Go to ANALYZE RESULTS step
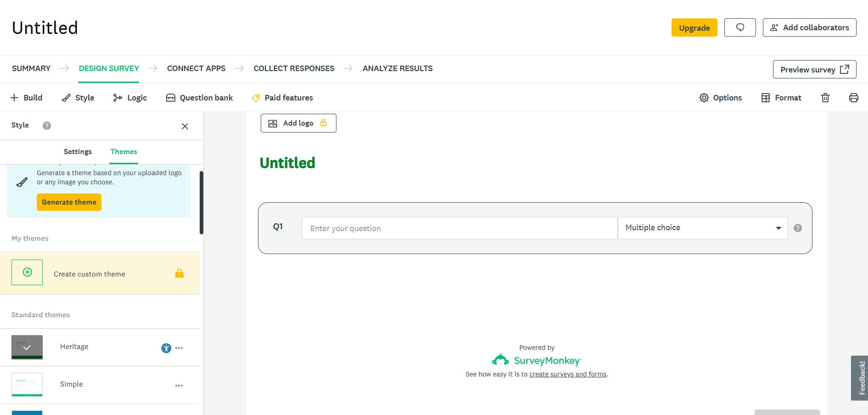The image size is (868, 415). (x=398, y=68)
